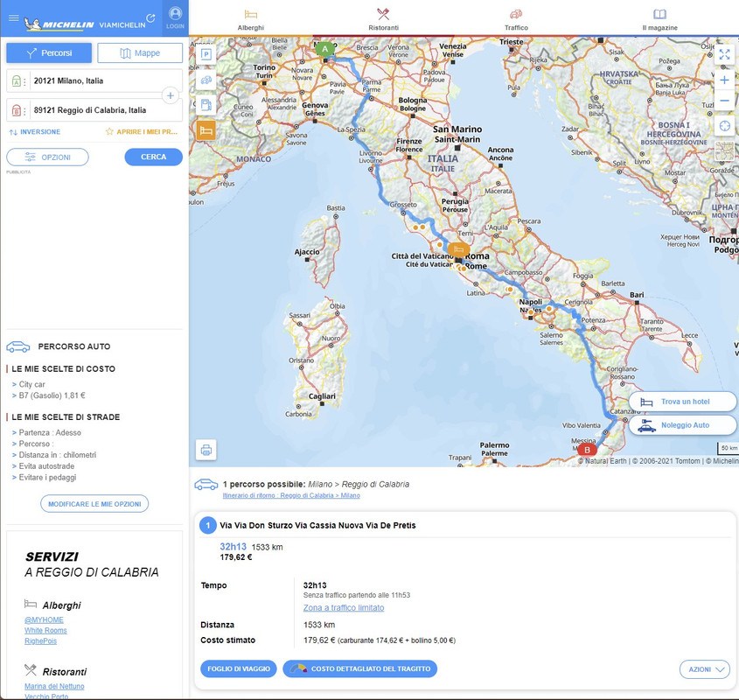This screenshot has width=739, height=700.
Task: Open the hamburger menu
Action: [14, 17]
